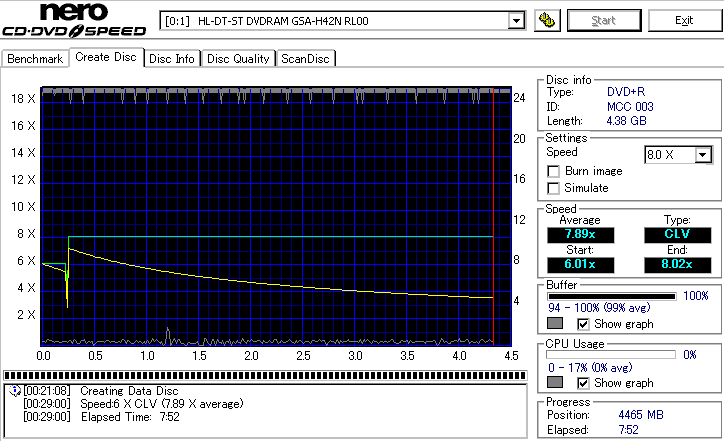Click the Buffer graph color swatch
The width and height of the screenshot is (724, 441).
pyautogui.click(x=555, y=324)
